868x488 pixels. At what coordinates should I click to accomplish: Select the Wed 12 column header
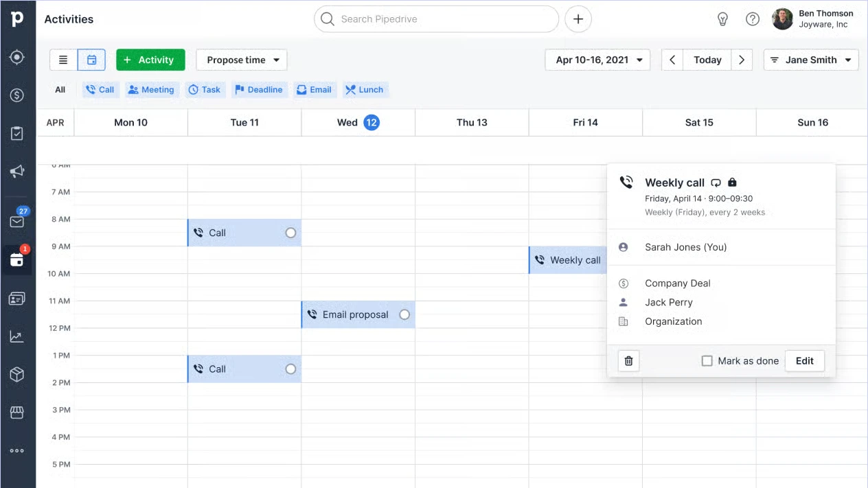pos(358,122)
